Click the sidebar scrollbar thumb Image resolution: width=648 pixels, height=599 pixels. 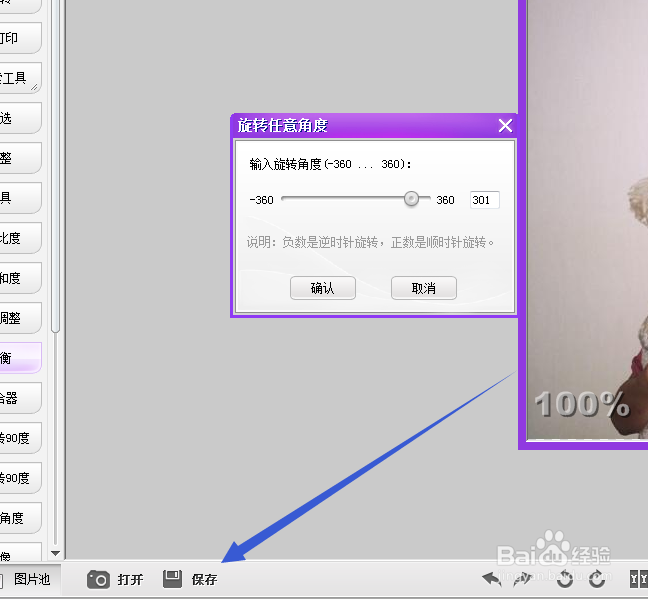click(x=55, y=165)
